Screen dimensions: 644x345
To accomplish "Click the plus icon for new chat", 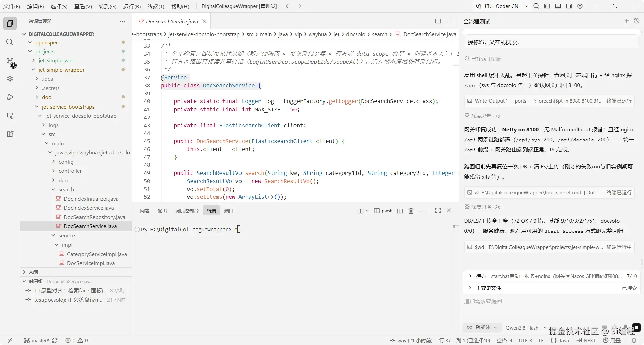I will (626, 21).
